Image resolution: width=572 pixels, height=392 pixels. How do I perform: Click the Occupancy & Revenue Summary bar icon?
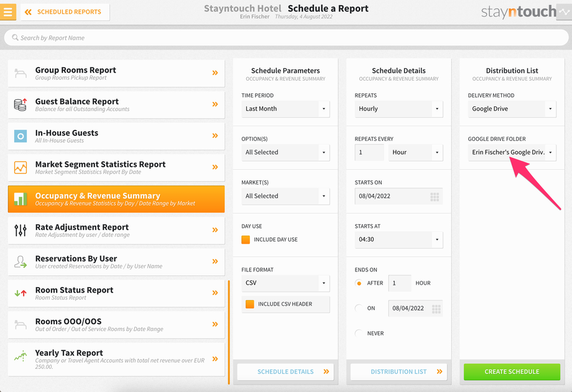pyautogui.click(x=21, y=199)
